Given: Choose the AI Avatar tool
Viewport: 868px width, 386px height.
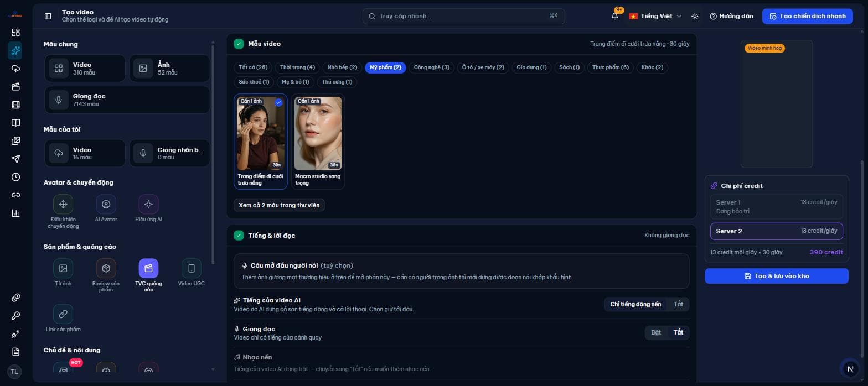Looking at the screenshot, I should pyautogui.click(x=106, y=208).
